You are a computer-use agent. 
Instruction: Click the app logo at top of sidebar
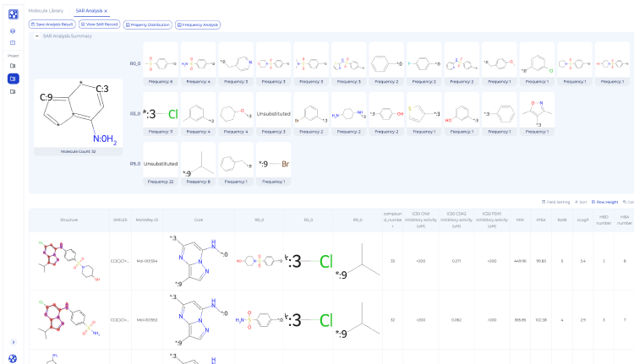point(13,14)
